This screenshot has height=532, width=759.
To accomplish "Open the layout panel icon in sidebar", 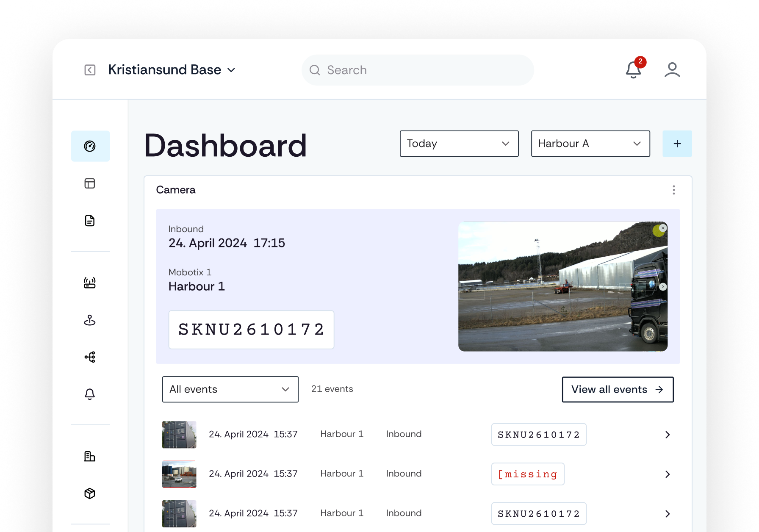I will [90, 183].
